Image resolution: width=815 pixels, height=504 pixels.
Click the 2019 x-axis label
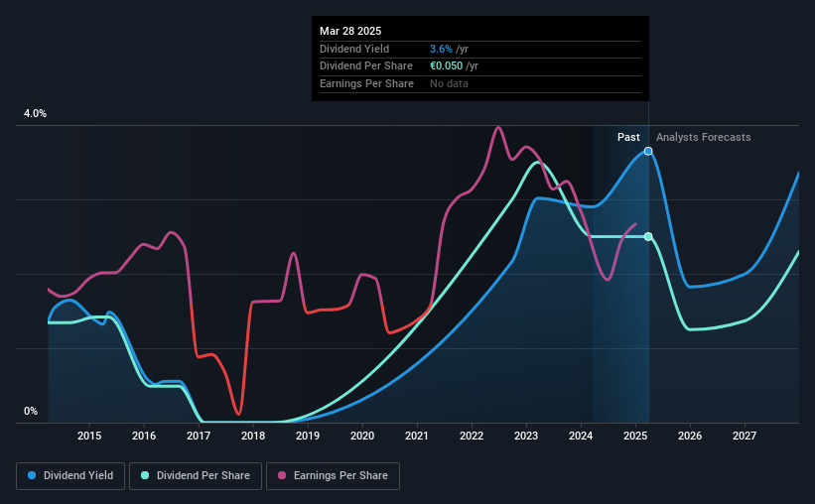click(308, 436)
